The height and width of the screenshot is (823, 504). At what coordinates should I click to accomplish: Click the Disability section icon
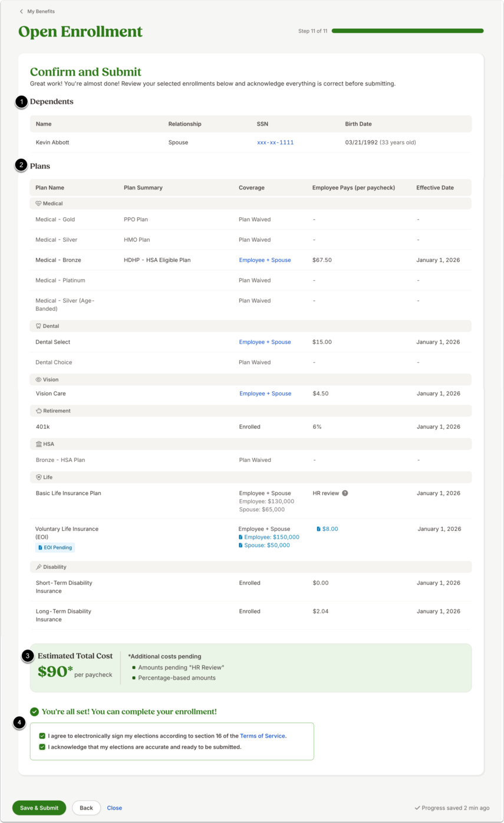pyautogui.click(x=38, y=567)
